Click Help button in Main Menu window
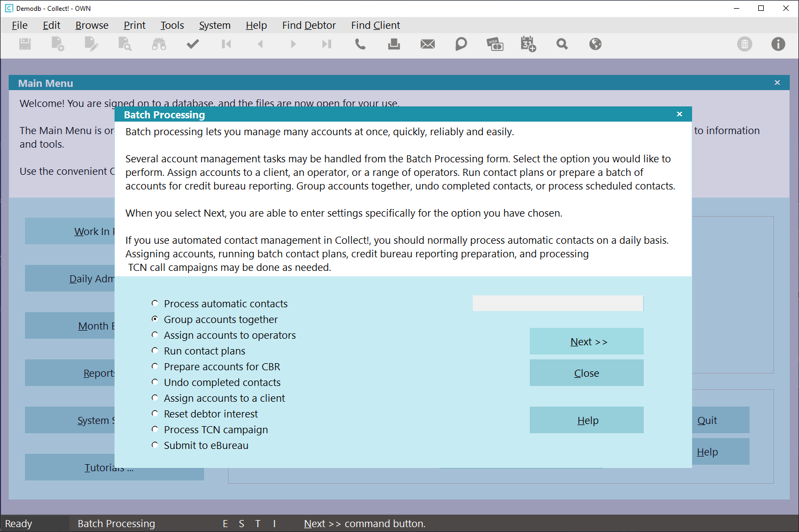The height and width of the screenshot is (532, 799). tap(720, 452)
